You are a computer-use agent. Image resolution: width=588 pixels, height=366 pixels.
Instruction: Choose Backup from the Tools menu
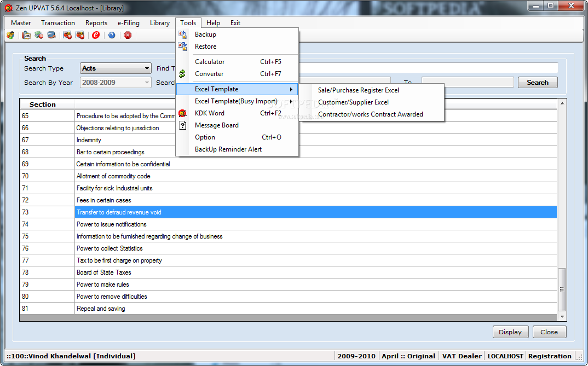[237, 34]
